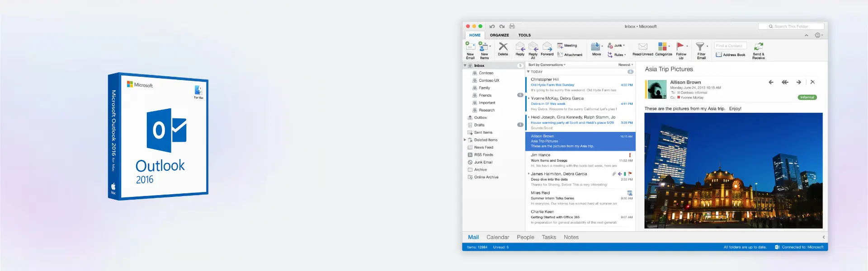Open the Address Book

pos(731,55)
